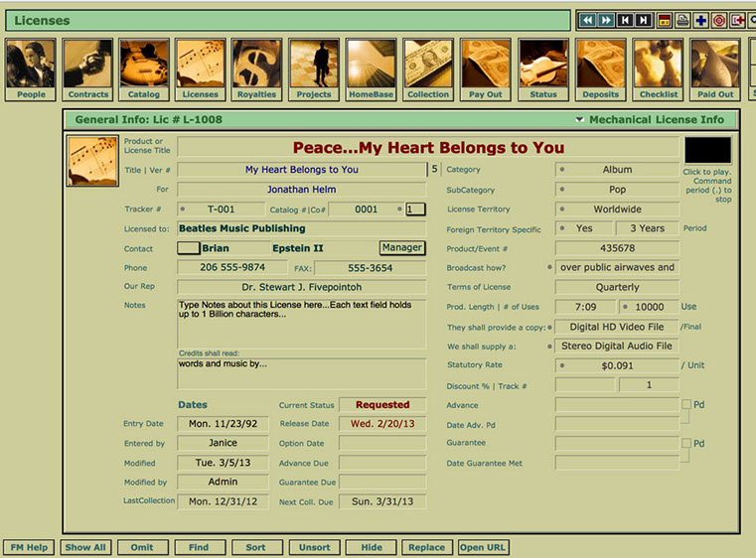Image resolution: width=756 pixels, height=558 pixels.
Task: Open the SubCategory dropdown showing Pop
Action: 617,190
